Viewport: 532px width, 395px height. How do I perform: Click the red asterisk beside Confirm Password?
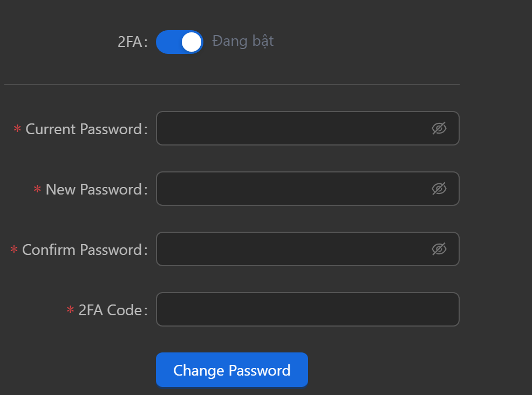pyautogui.click(x=14, y=250)
